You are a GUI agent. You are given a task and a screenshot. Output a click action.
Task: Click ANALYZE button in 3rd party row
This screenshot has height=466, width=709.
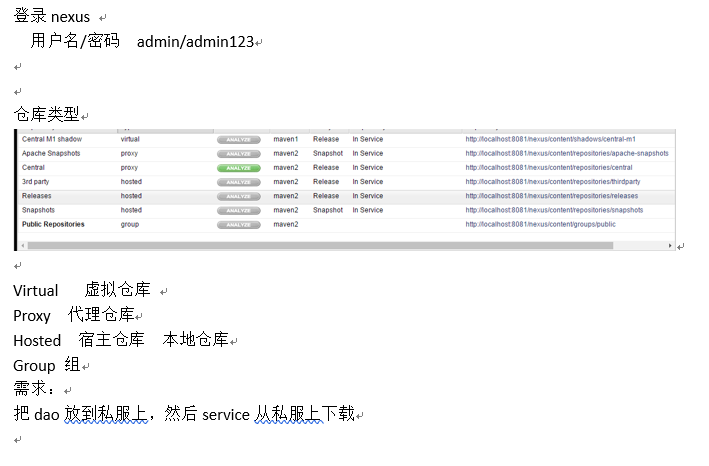239,182
